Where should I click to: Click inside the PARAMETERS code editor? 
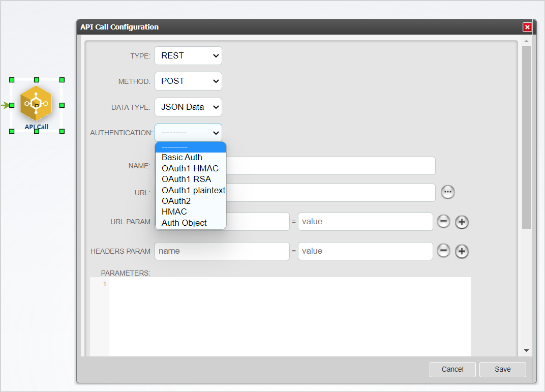(290, 317)
